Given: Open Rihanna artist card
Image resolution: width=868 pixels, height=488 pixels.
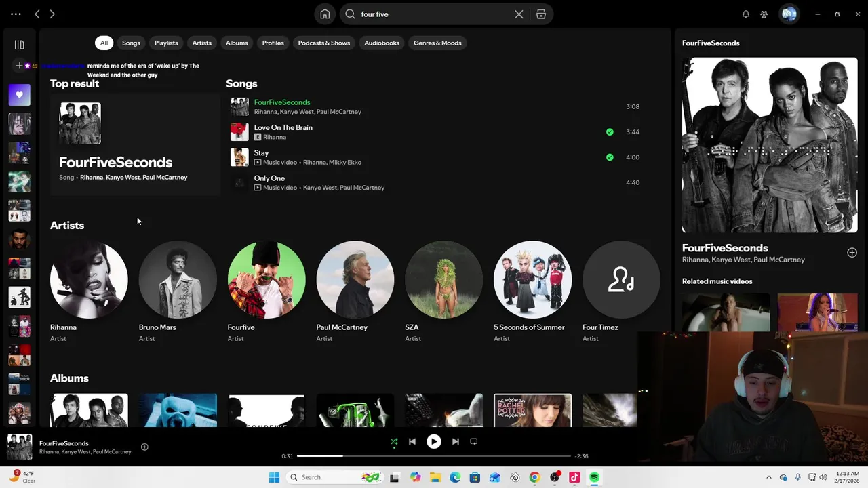Looking at the screenshot, I should [89, 291].
